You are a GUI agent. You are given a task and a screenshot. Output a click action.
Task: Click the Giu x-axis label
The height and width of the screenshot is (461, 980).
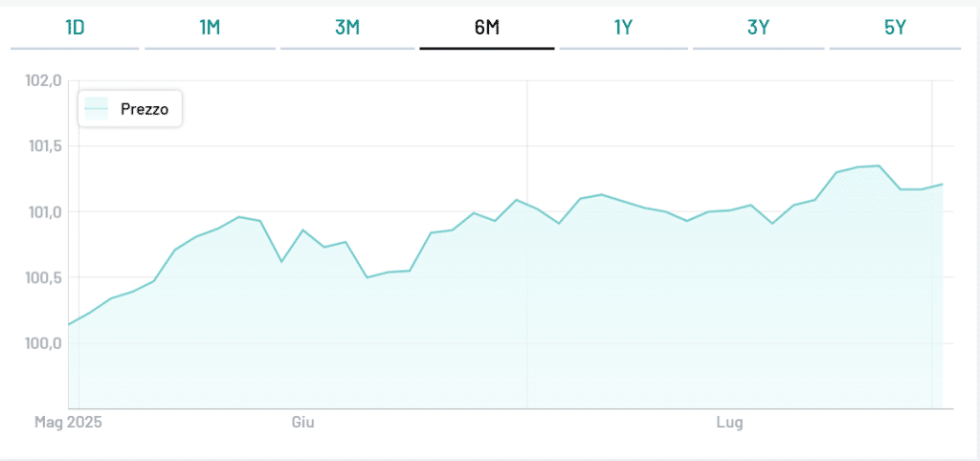302,421
